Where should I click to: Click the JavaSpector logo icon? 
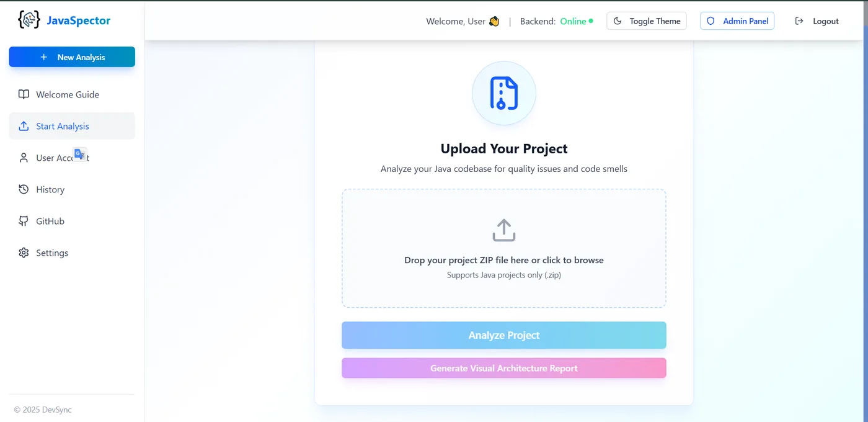(x=29, y=20)
